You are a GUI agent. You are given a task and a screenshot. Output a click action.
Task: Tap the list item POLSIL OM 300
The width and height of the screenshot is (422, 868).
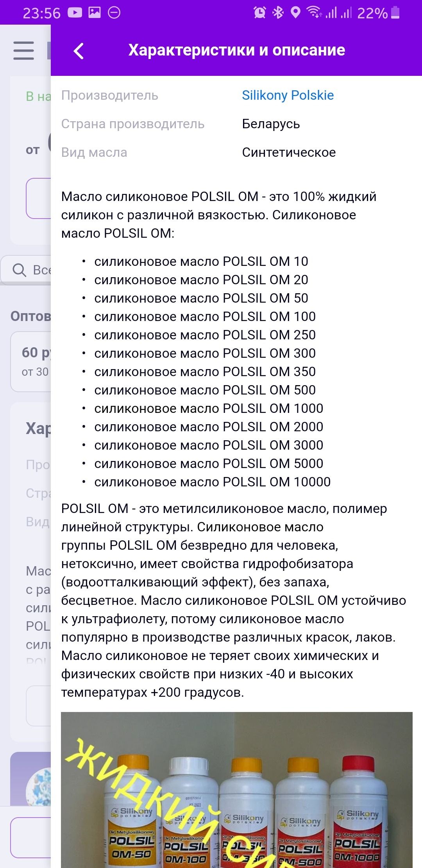pos(205,353)
